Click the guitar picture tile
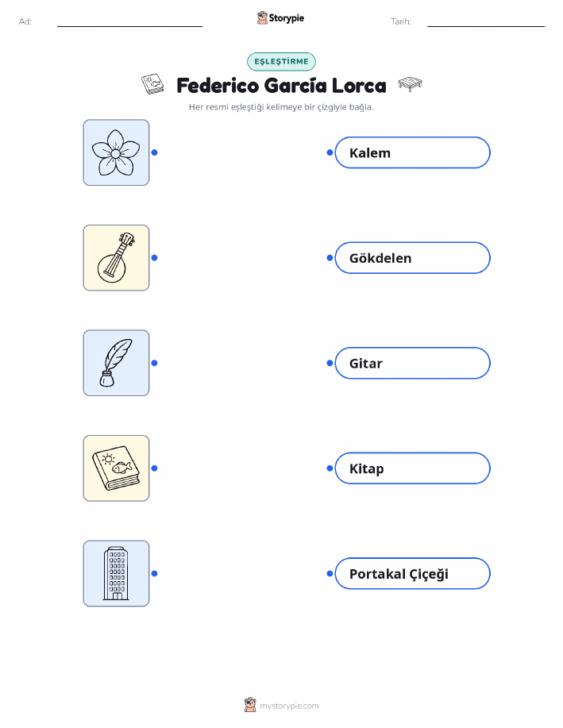563x728 pixels. click(116, 258)
